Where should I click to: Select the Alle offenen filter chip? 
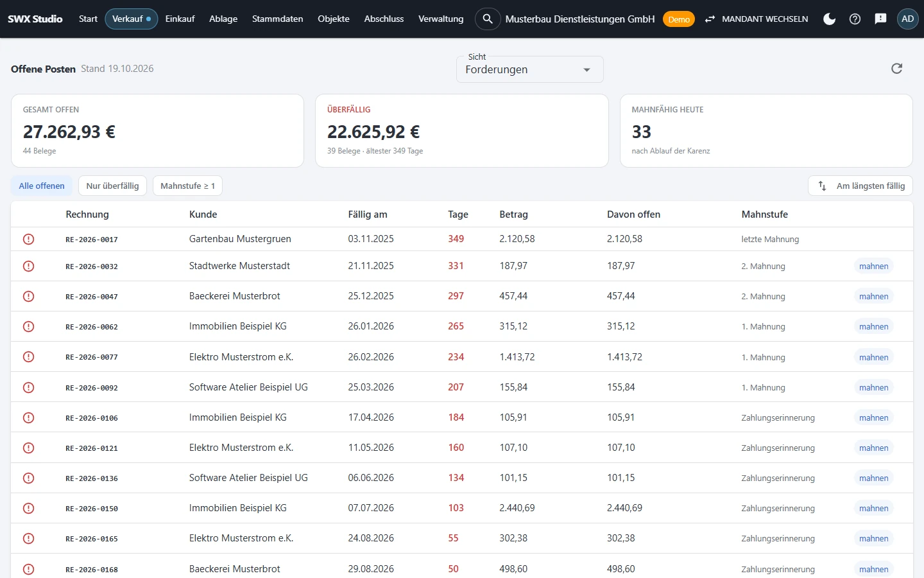(42, 186)
